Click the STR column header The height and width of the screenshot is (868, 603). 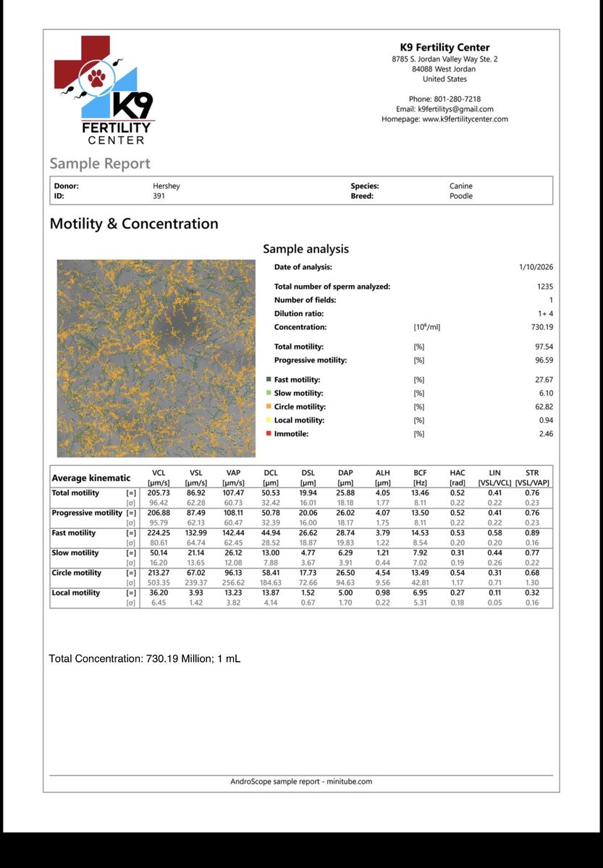pos(532,473)
